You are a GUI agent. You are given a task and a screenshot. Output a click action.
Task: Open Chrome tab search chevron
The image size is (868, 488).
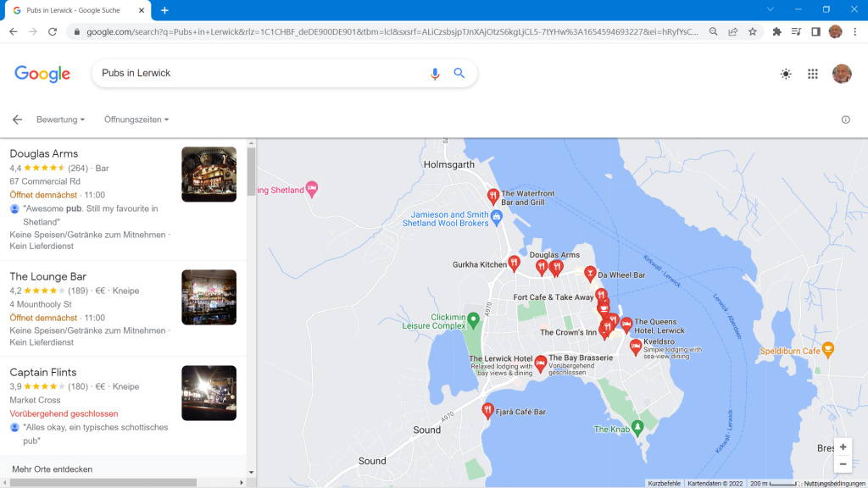pyautogui.click(x=771, y=9)
